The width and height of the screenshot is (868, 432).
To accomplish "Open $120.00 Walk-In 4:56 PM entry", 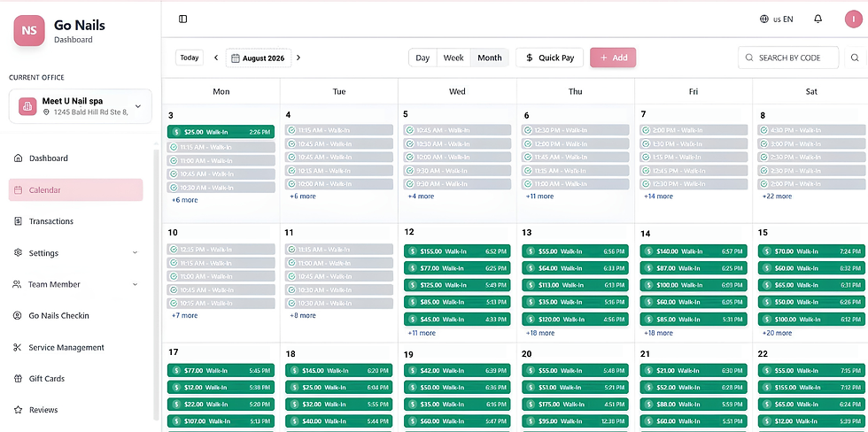I will coord(575,320).
